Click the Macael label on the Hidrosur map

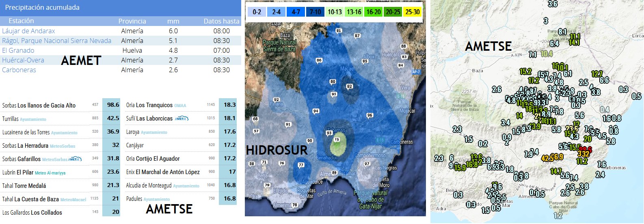point(347,69)
